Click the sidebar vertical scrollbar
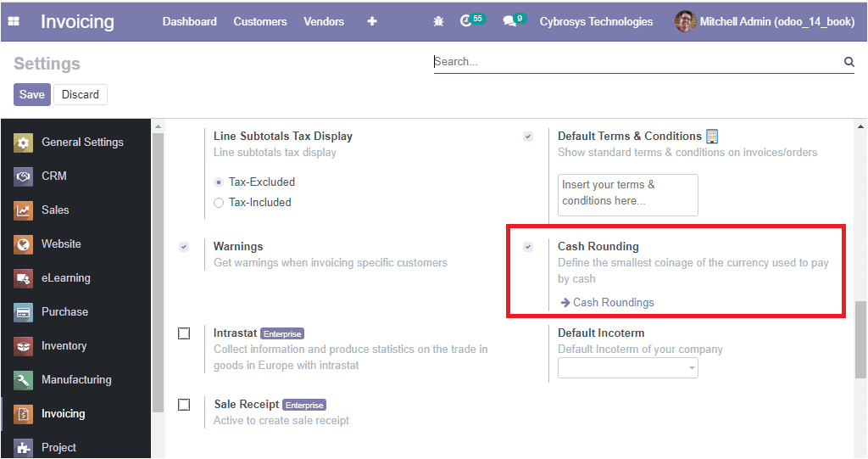This screenshot has width=868, height=459. pyautogui.click(x=158, y=271)
